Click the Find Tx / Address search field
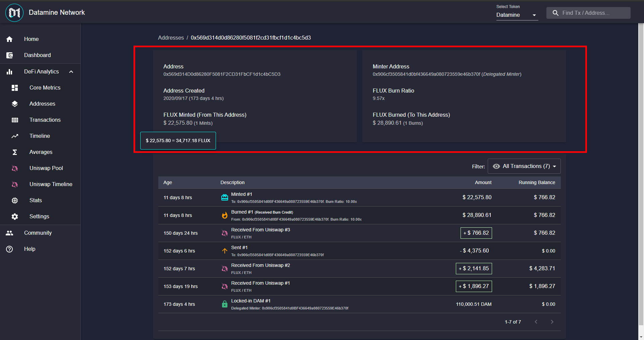644x340 pixels. pyautogui.click(x=588, y=13)
